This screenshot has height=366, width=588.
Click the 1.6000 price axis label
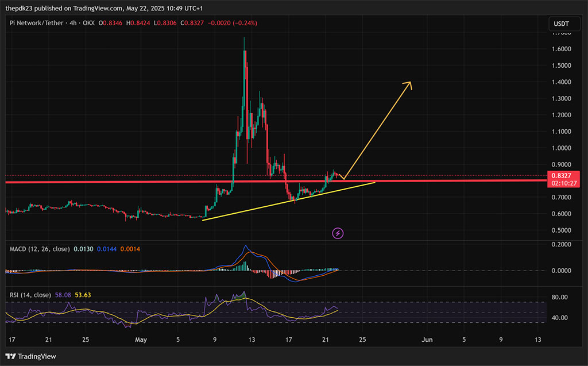(562, 49)
